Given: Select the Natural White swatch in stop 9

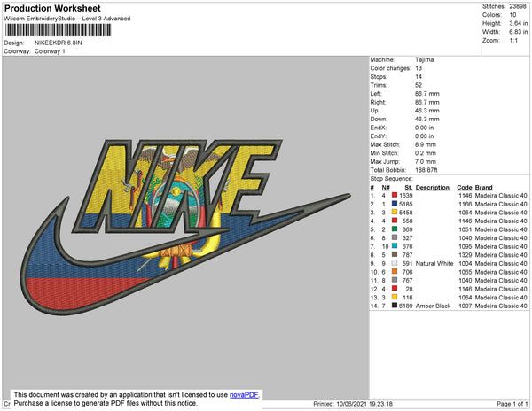Looking at the screenshot, I should (x=395, y=263).
